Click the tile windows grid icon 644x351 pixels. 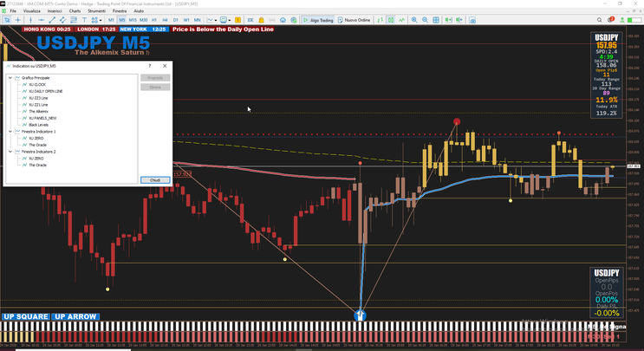[x=436, y=20]
